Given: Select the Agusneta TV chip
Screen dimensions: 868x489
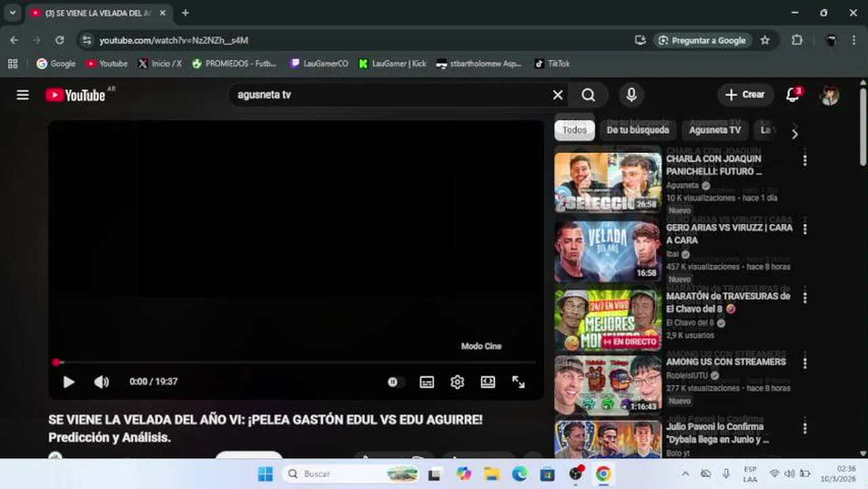Looking at the screenshot, I should (715, 130).
